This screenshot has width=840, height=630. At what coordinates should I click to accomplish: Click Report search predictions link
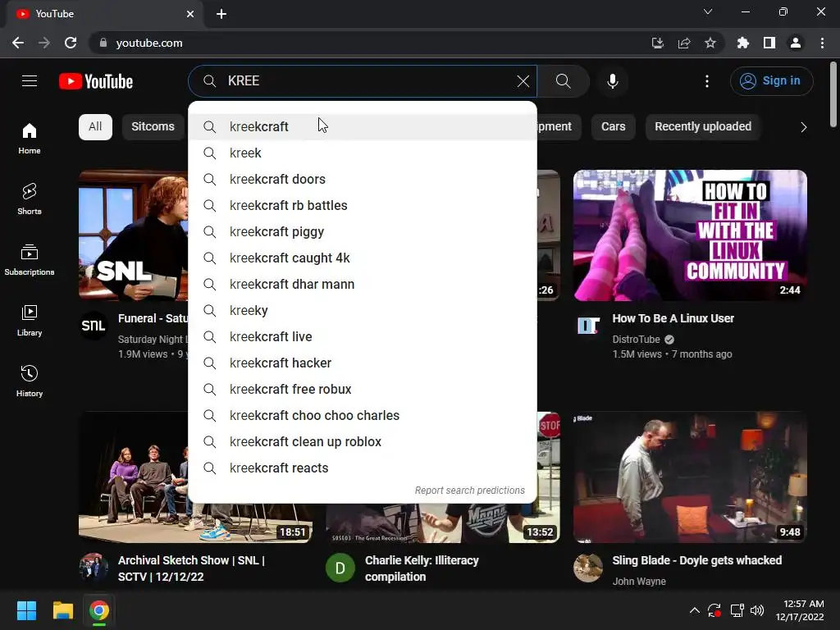coord(470,491)
